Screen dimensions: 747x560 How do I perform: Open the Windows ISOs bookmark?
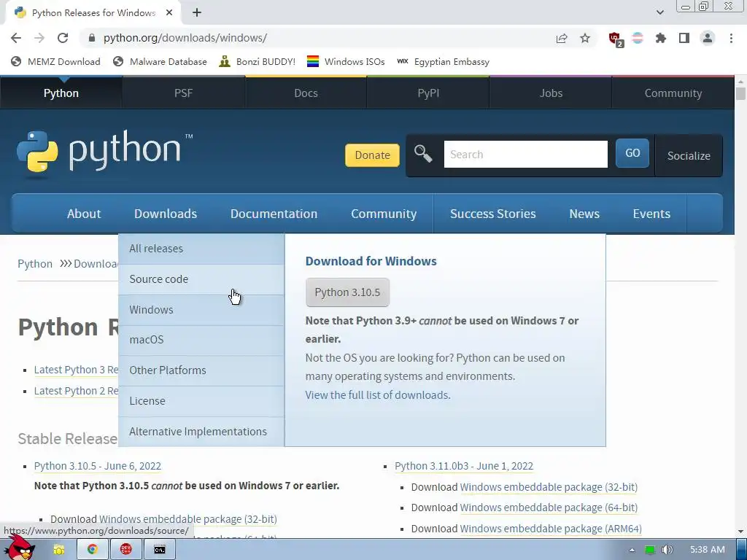pyautogui.click(x=346, y=62)
